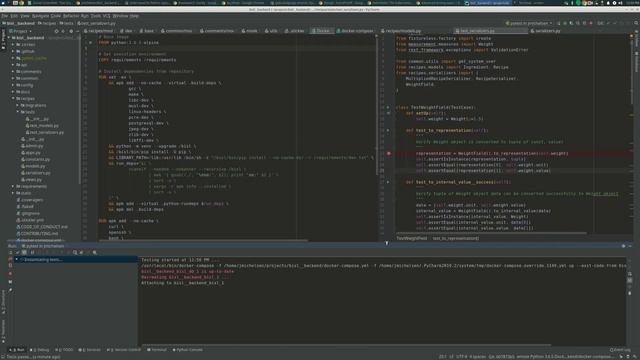Open the VCS menu
The width and height of the screenshot is (640, 360).
(106, 16)
